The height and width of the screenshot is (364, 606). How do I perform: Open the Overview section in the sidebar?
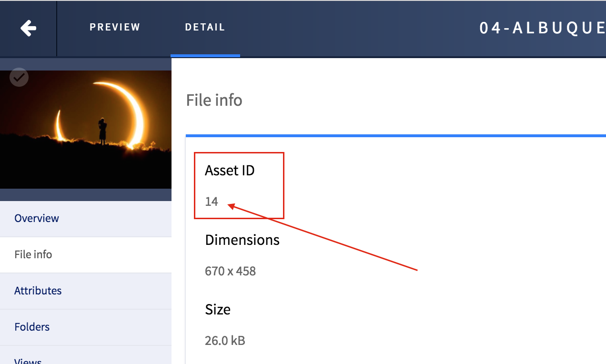37,218
